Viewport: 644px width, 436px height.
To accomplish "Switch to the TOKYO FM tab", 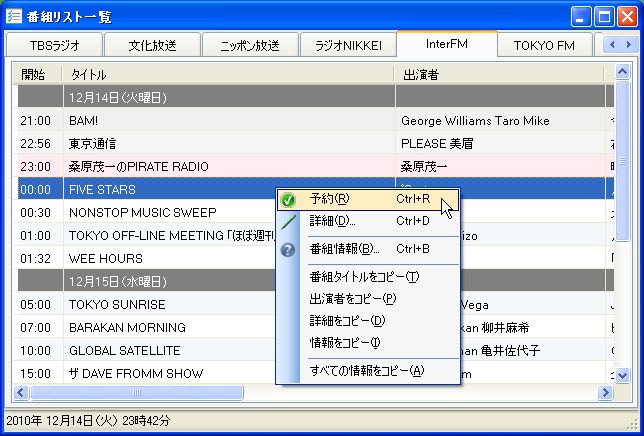I will [x=544, y=45].
